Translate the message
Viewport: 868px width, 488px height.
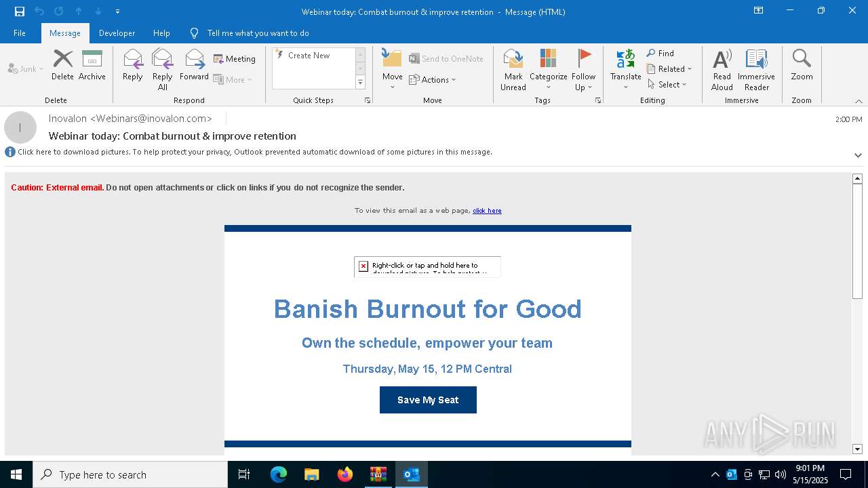(x=625, y=69)
